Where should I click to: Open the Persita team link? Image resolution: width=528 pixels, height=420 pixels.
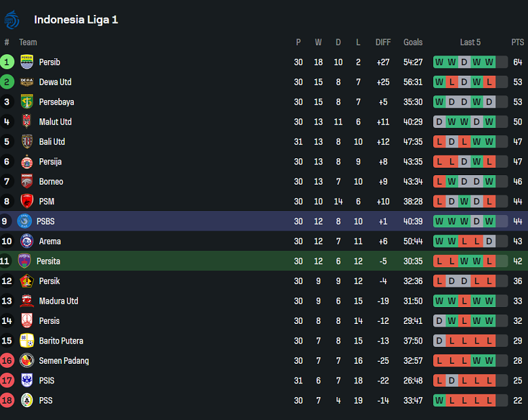49,261
